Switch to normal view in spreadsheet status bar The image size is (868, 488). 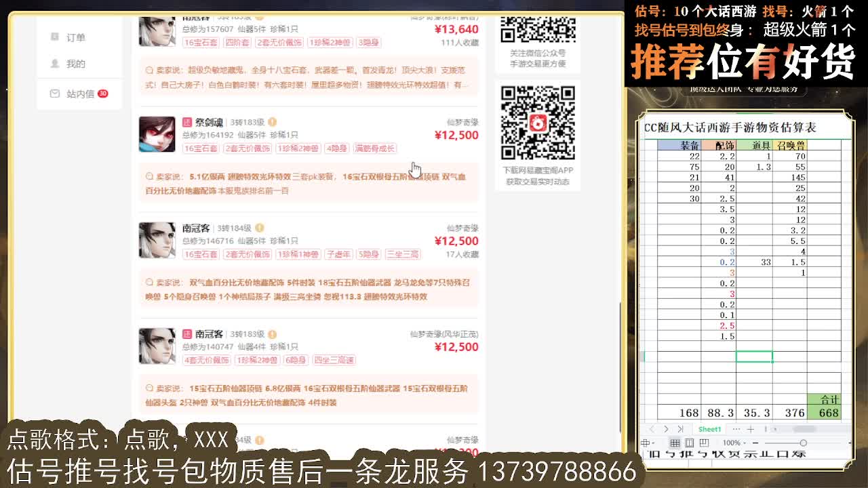675,443
